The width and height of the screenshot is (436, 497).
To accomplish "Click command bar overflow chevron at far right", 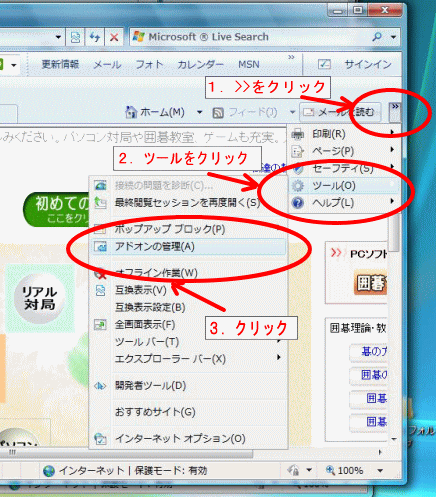I will pyautogui.click(x=395, y=112).
